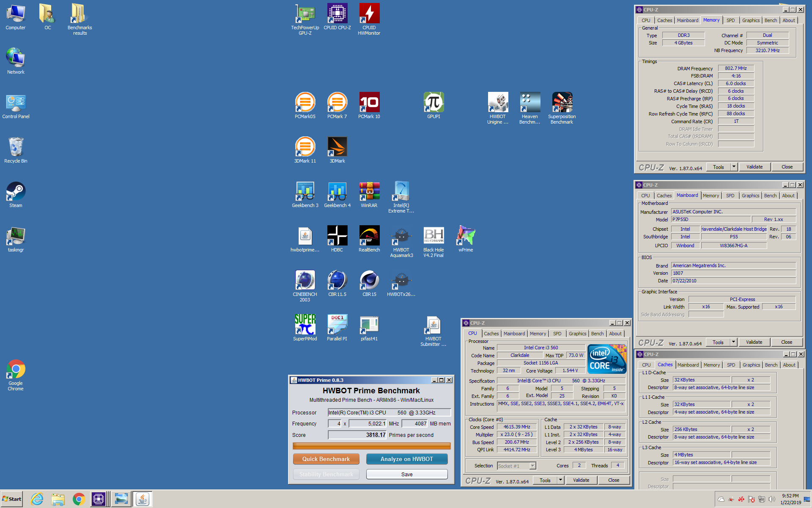Click Validate in the Memory CPU-Z window
812x508 pixels.
point(754,167)
